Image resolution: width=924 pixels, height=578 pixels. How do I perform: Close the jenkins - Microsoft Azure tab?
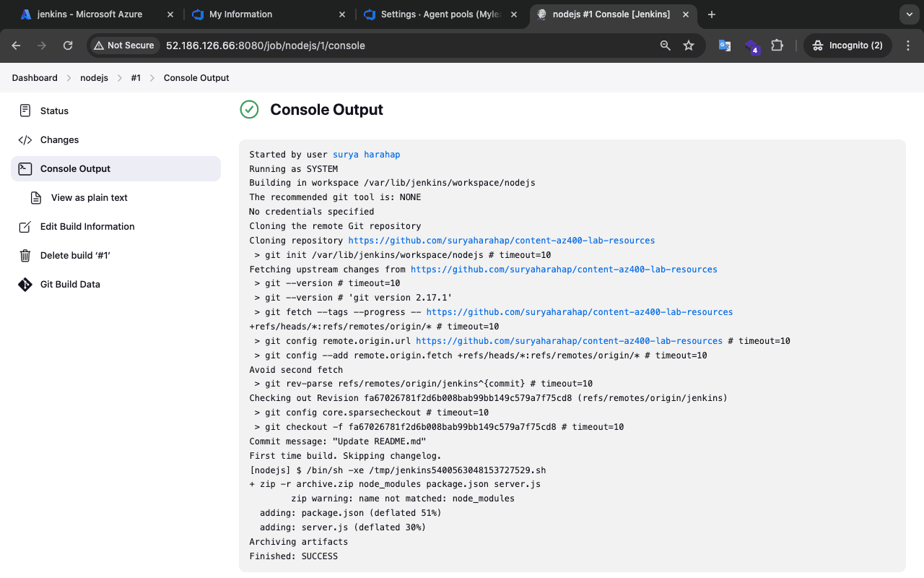(170, 14)
